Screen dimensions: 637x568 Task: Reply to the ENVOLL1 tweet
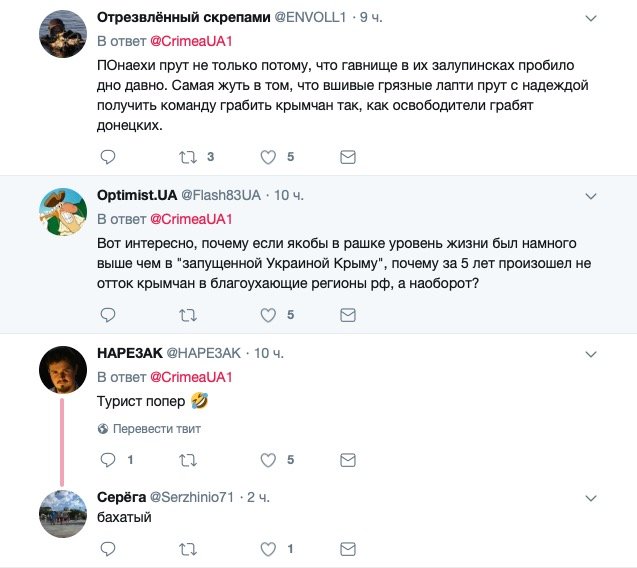[x=108, y=157]
